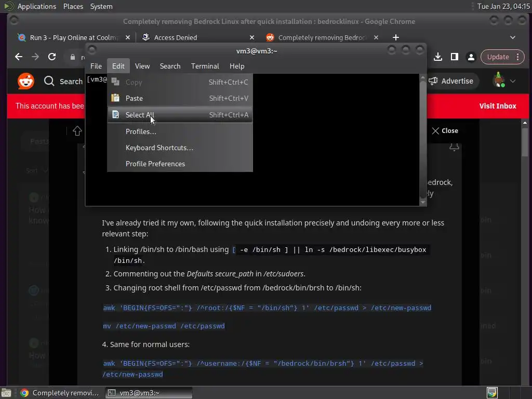Click the Reddit logo home icon
This screenshot has width=532, height=399.
26,81
